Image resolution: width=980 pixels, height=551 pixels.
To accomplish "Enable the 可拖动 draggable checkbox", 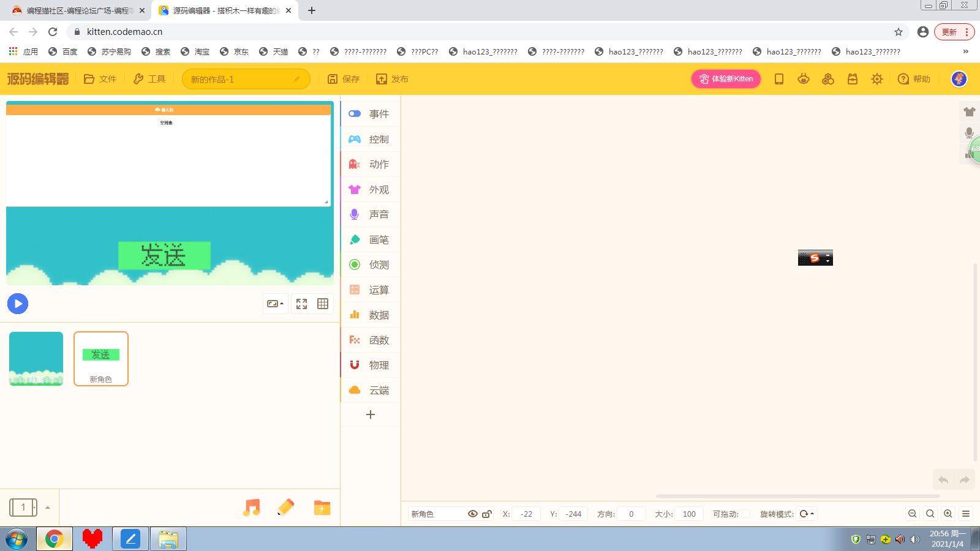I will 746,514.
